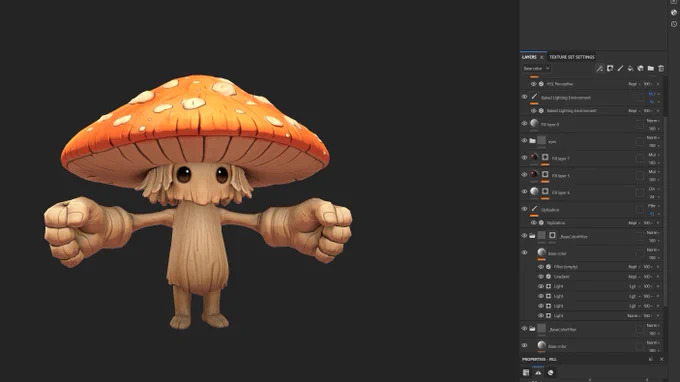Select the dark red sphere thumbnail of Fill layer 5
This screenshot has width=680, height=382.
[x=534, y=174]
